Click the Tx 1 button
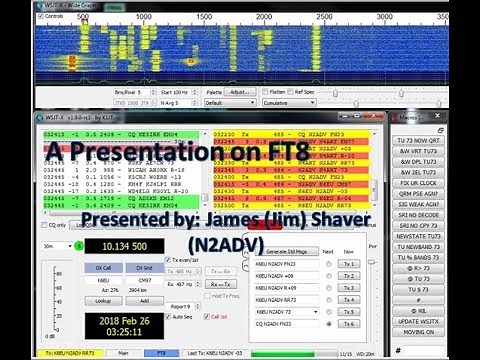The image size is (480, 360). pyautogui.click(x=349, y=264)
